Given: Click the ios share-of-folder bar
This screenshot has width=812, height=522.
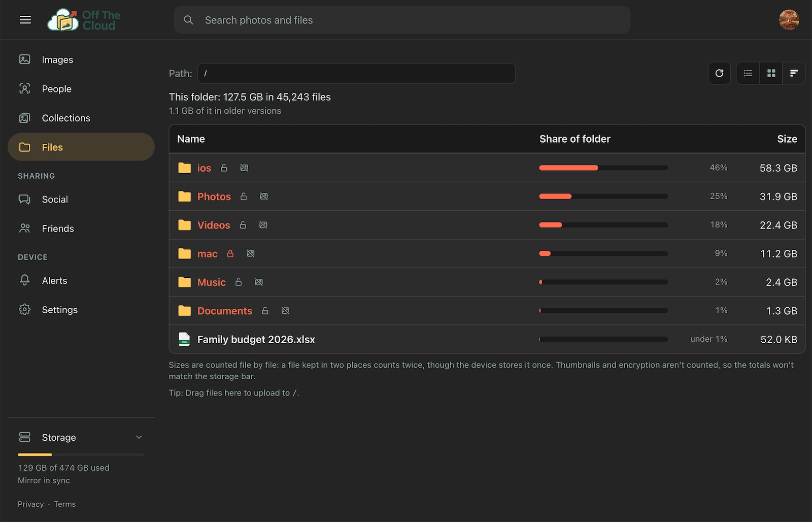Looking at the screenshot, I should click(x=603, y=168).
